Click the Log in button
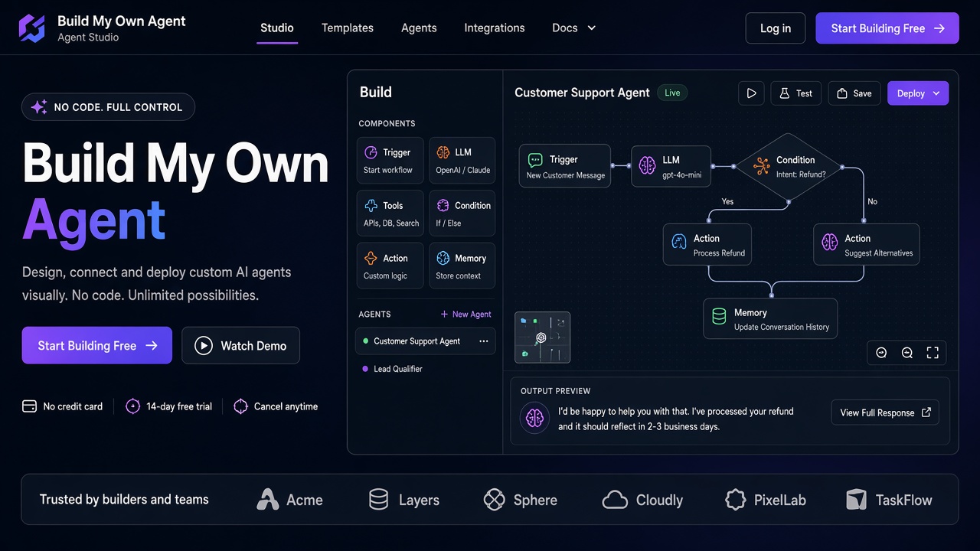Viewport: 980px width, 551px height. (776, 28)
